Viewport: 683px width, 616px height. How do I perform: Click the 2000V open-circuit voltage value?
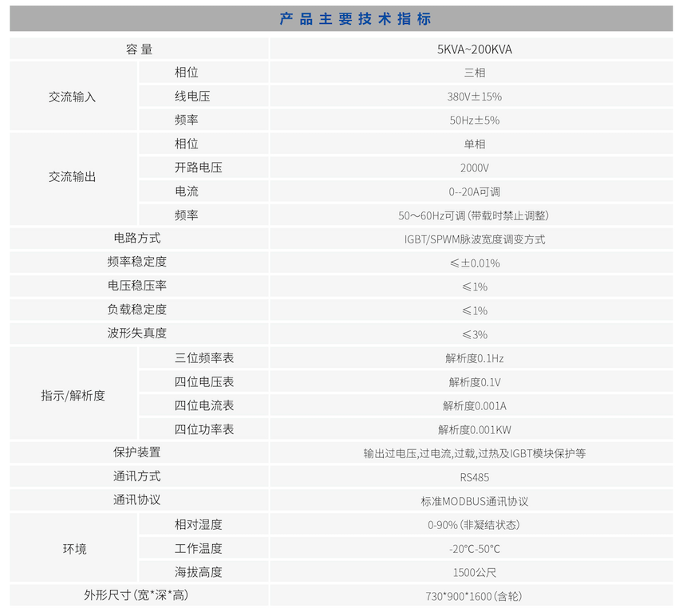[475, 168]
